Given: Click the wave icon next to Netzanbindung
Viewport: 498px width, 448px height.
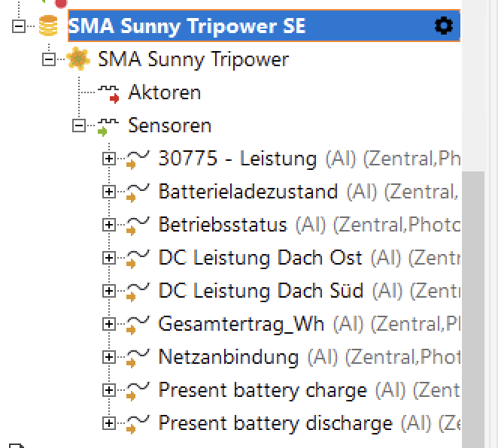Looking at the screenshot, I should (x=138, y=358).
